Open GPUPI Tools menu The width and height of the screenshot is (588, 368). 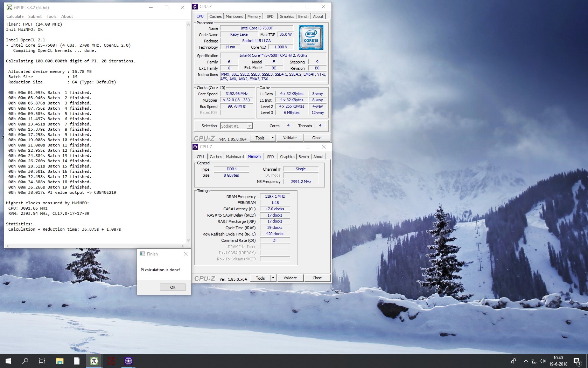click(51, 16)
